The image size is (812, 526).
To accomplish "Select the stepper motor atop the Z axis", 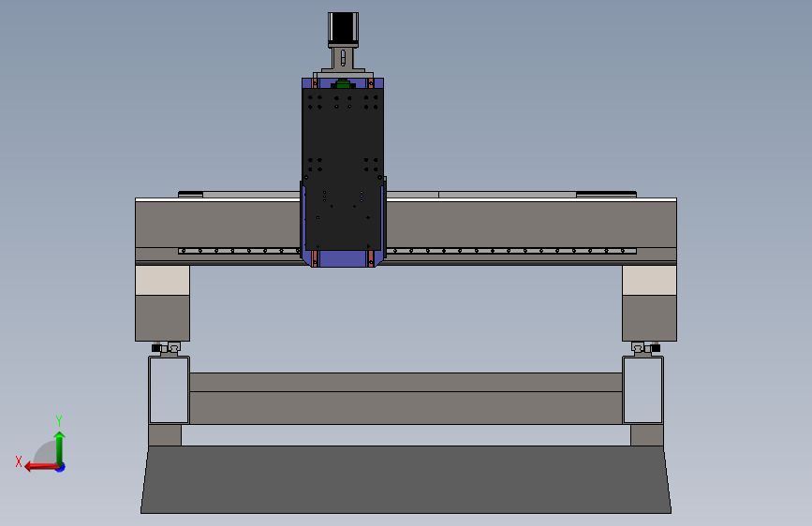I will pyautogui.click(x=343, y=30).
